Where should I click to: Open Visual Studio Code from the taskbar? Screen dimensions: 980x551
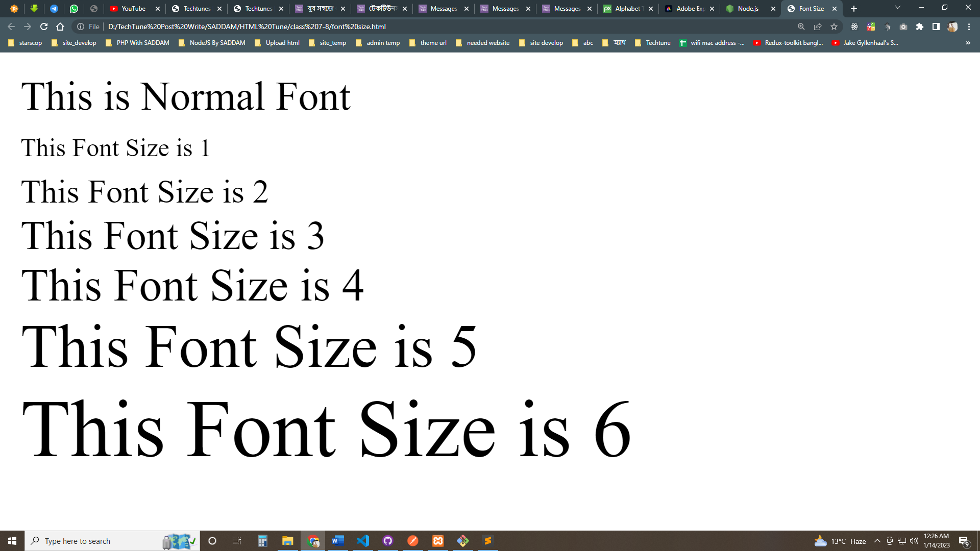pos(363,541)
